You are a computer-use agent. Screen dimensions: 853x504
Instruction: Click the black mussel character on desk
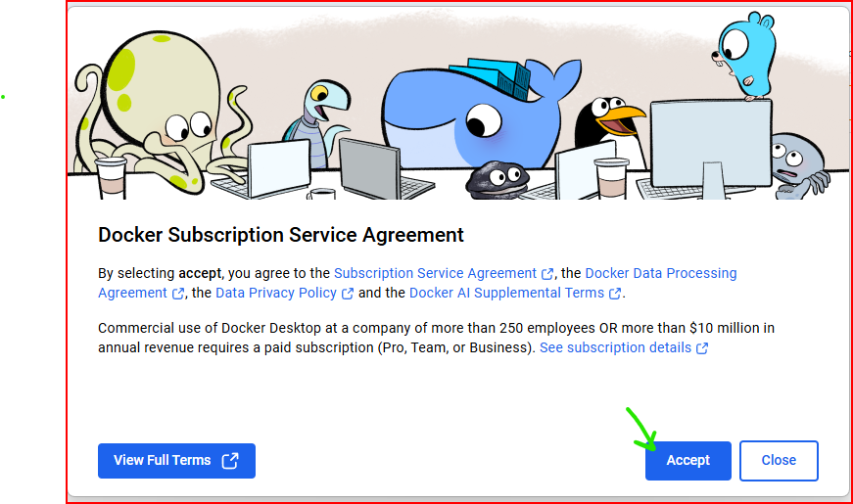pyautogui.click(x=498, y=178)
